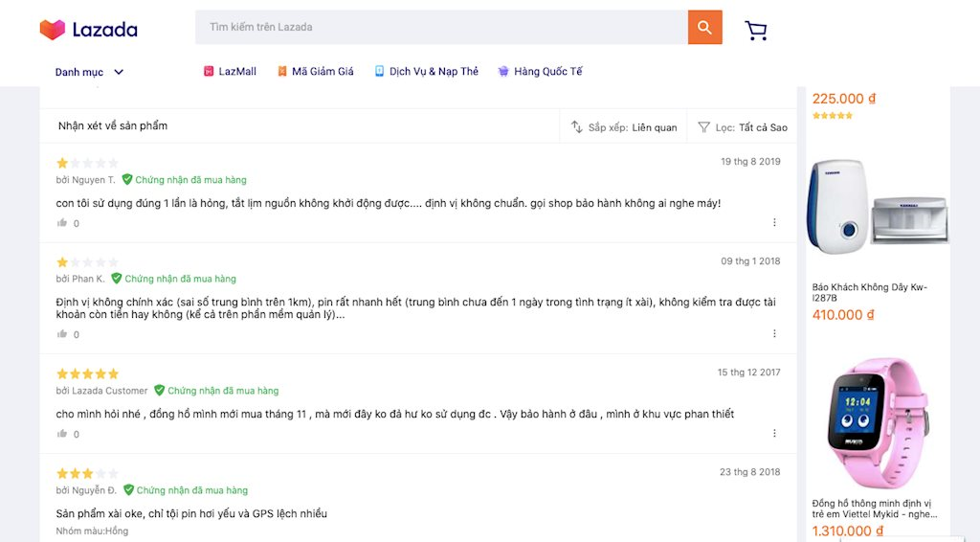Open Dịch Vụ & Nạp Thẻ
The height and width of the screenshot is (542, 980).
426,72
